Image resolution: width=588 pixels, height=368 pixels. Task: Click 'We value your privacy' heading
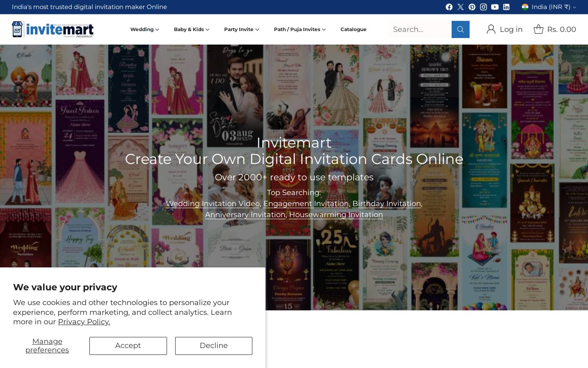[x=65, y=287]
